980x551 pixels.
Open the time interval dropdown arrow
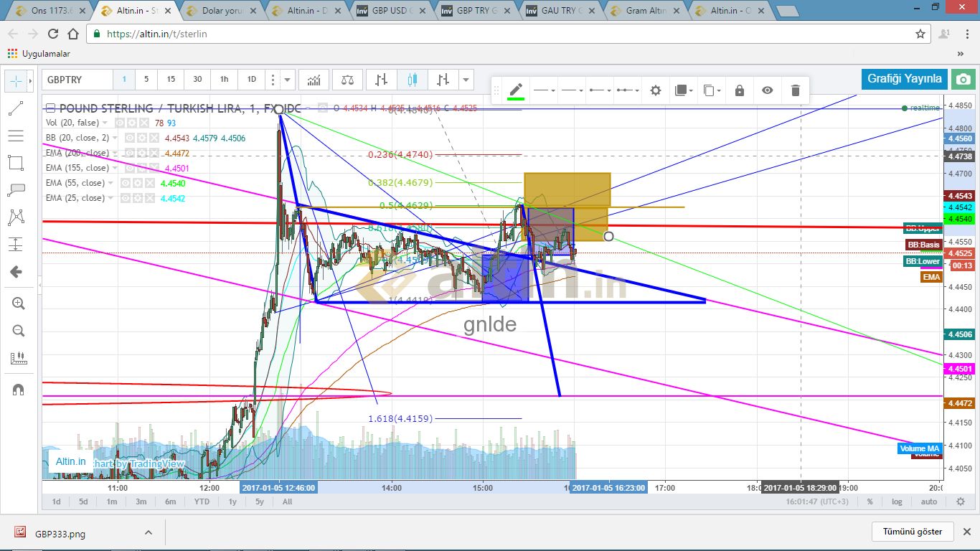tap(287, 80)
